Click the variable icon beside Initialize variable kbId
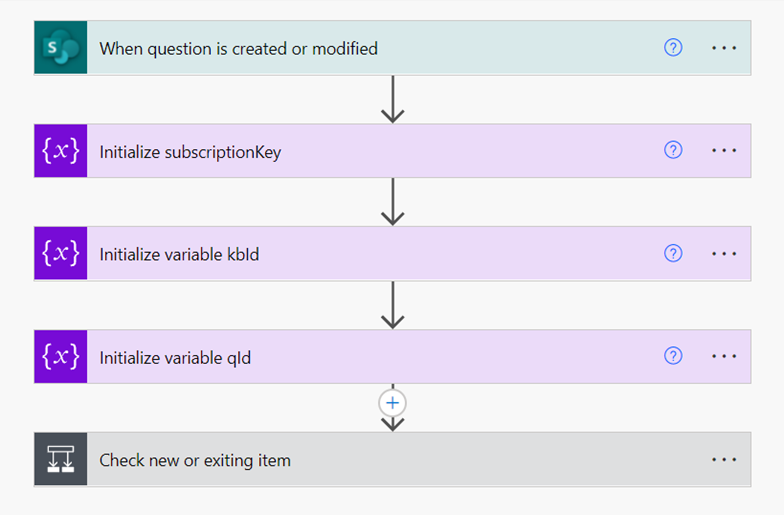 [61, 254]
